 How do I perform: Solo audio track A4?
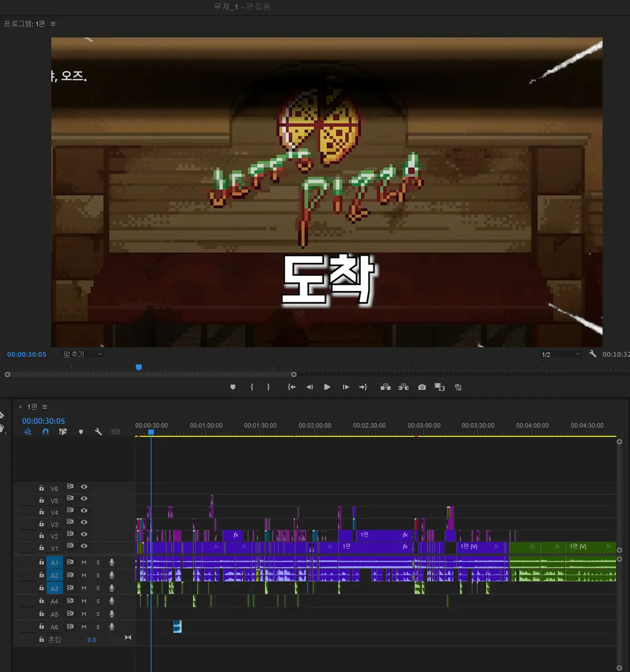pyautogui.click(x=98, y=601)
